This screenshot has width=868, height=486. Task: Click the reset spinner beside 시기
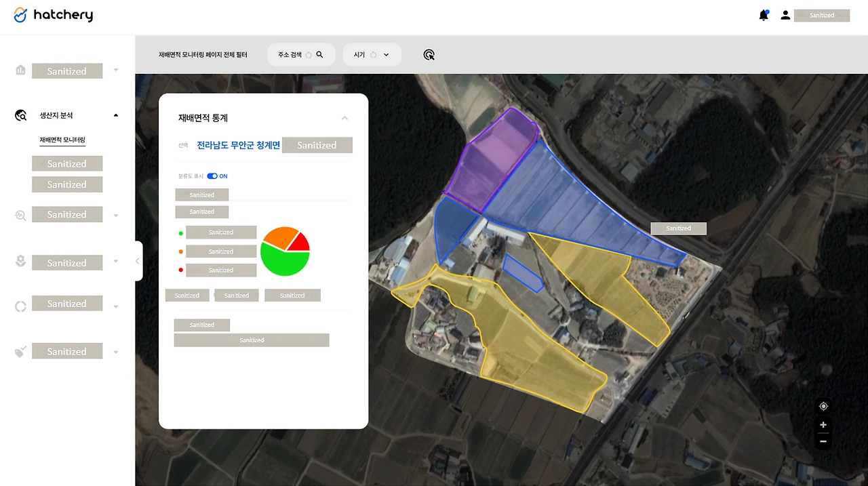pos(373,55)
